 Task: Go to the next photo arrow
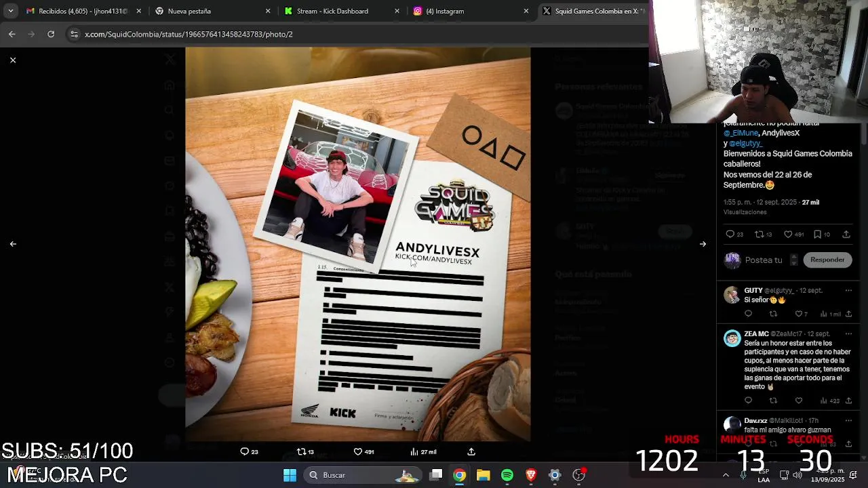point(703,244)
